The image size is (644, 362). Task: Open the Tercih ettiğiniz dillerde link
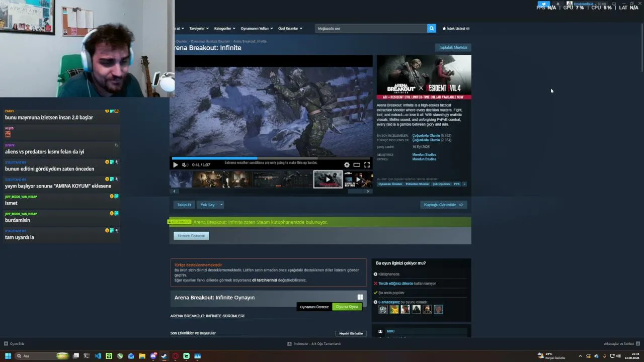tap(395, 284)
